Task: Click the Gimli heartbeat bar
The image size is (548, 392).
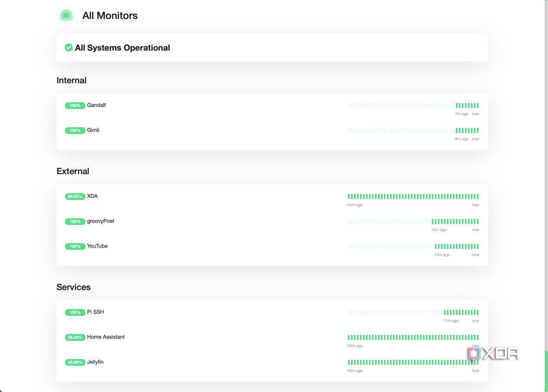Action: [x=413, y=131]
